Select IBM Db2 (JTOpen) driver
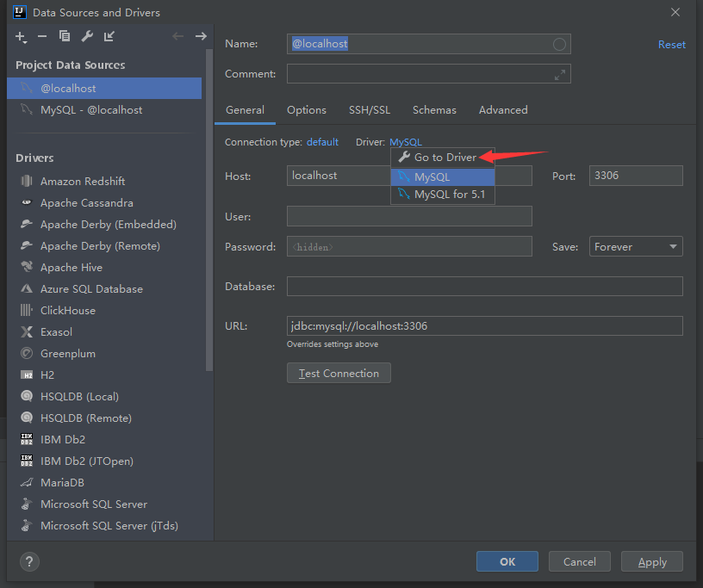Screen dimensions: 703x588 click(x=104, y=461)
